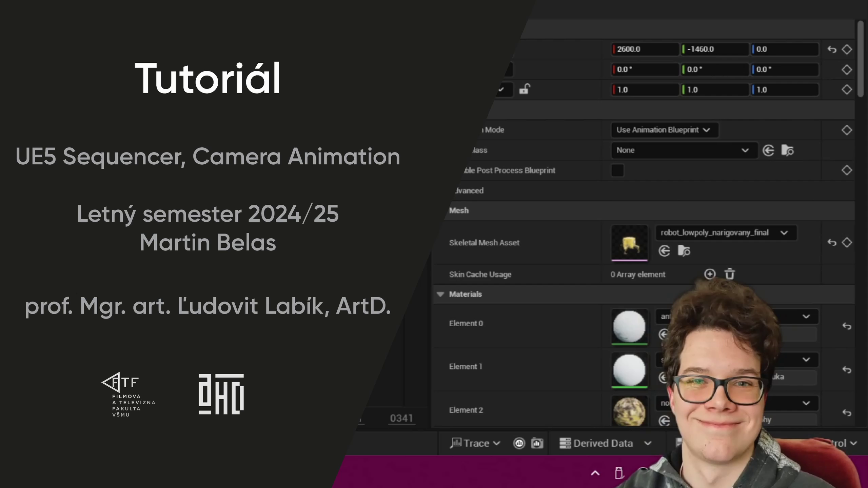Browse to Skeletal Mesh in Content Browser
The height and width of the screenshot is (488, 868).
coord(684,251)
